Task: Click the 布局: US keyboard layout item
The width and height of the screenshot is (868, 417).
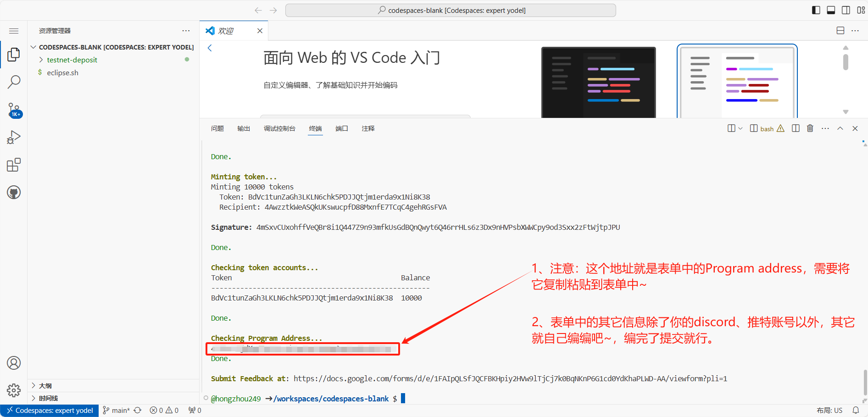Action: pos(829,411)
